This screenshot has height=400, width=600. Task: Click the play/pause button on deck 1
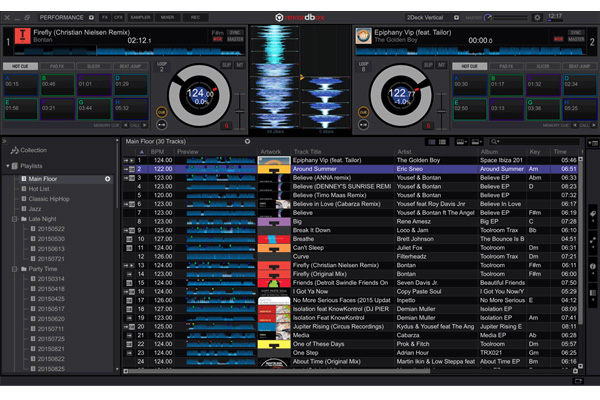tap(161, 125)
